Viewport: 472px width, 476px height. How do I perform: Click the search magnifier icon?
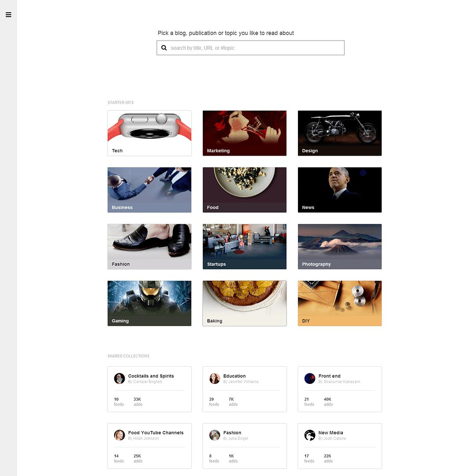164,48
